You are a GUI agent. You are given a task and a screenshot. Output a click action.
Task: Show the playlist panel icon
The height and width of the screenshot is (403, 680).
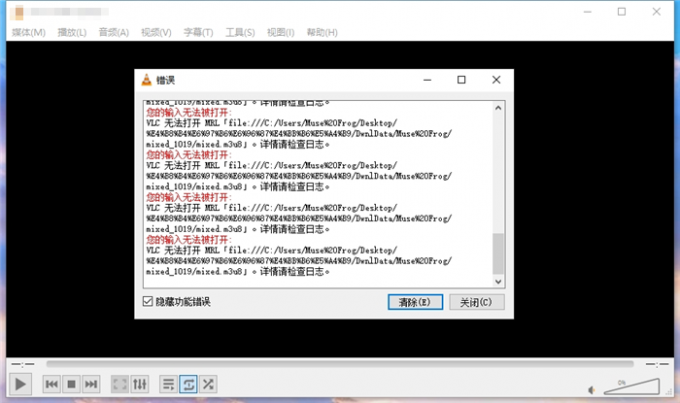168,384
